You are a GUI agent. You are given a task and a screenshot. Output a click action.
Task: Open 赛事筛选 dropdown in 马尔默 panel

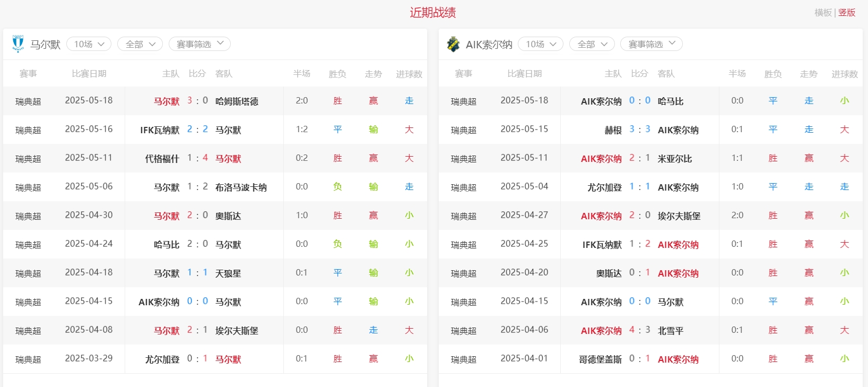(199, 44)
